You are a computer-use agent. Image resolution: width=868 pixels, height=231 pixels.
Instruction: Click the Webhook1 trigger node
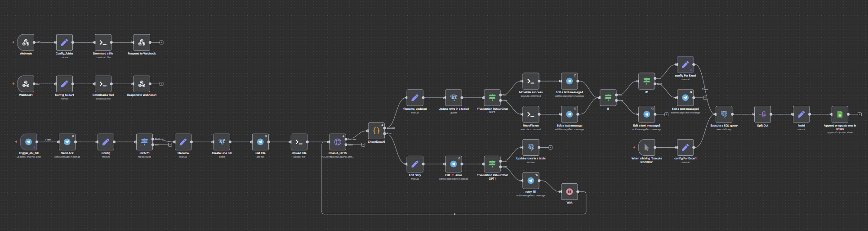[26, 84]
